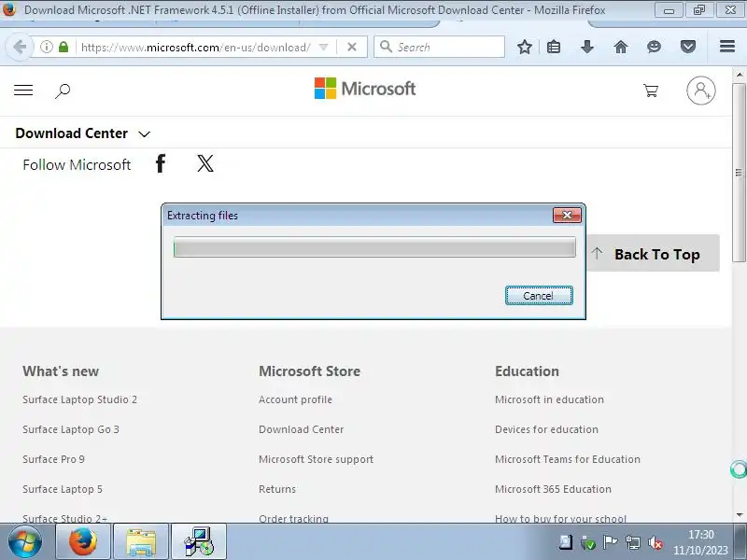Click the Follow Microsoft text
Screen dimensions: 747x560
pyautogui.click(x=77, y=165)
